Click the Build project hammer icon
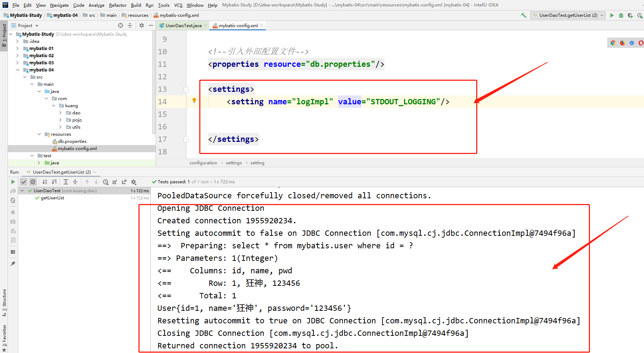644x353 pixels. click(523, 15)
